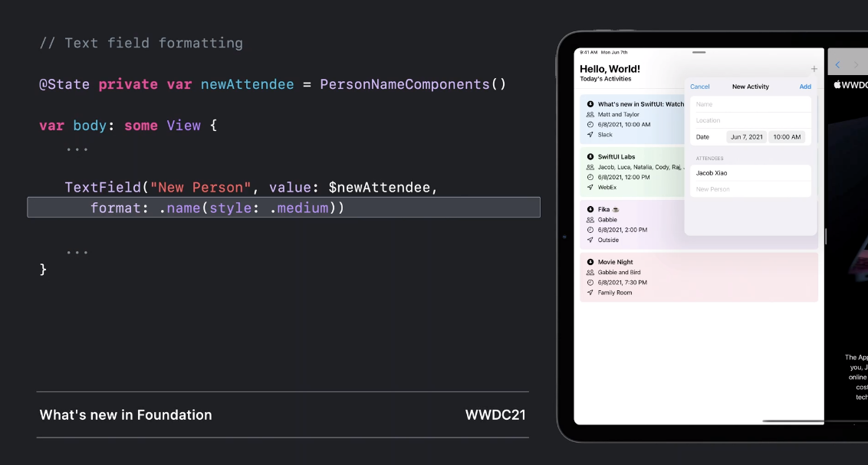The width and height of the screenshot is (868, 465).
Task: Click newAttendee in the State declaration
Action: tap(247, 84)
